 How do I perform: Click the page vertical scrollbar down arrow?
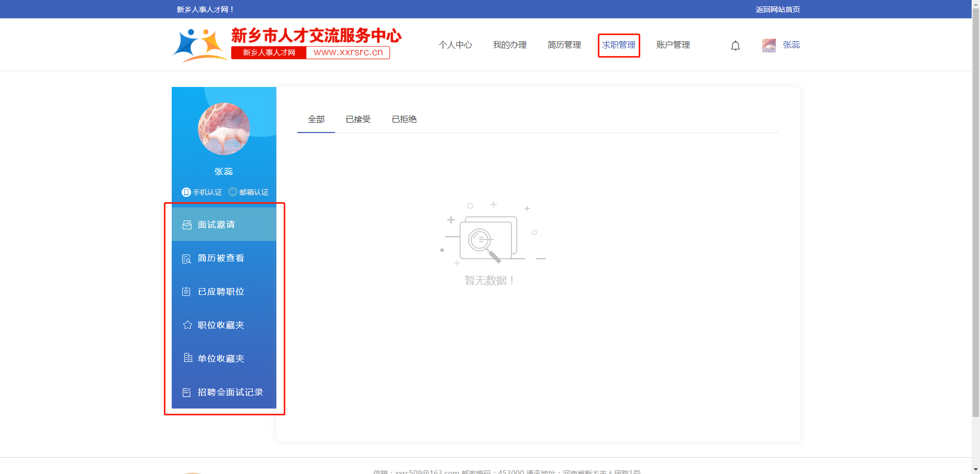(x=975, y=469)
